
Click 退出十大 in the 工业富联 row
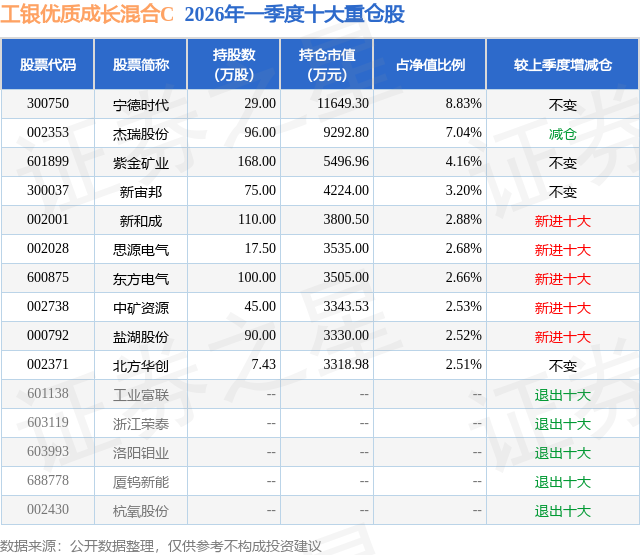pos(563,395)
